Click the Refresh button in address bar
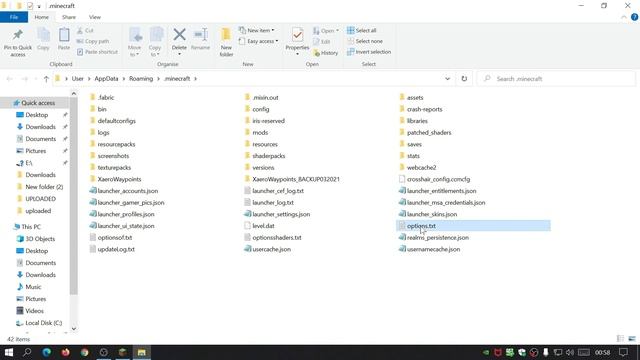The image size is (640, 360). (464, 79)
